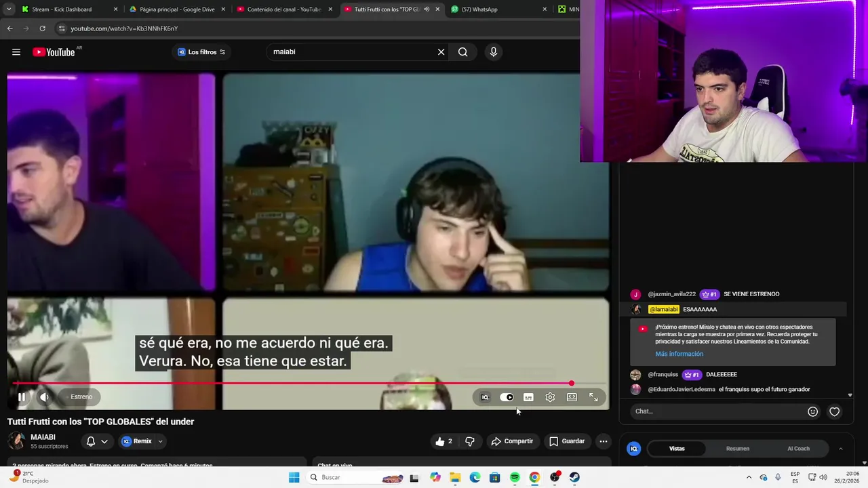Open the YouTube hamburger guide menu
Screen dimensions: 868x488
pyautogui.click(x=16, y=52)
